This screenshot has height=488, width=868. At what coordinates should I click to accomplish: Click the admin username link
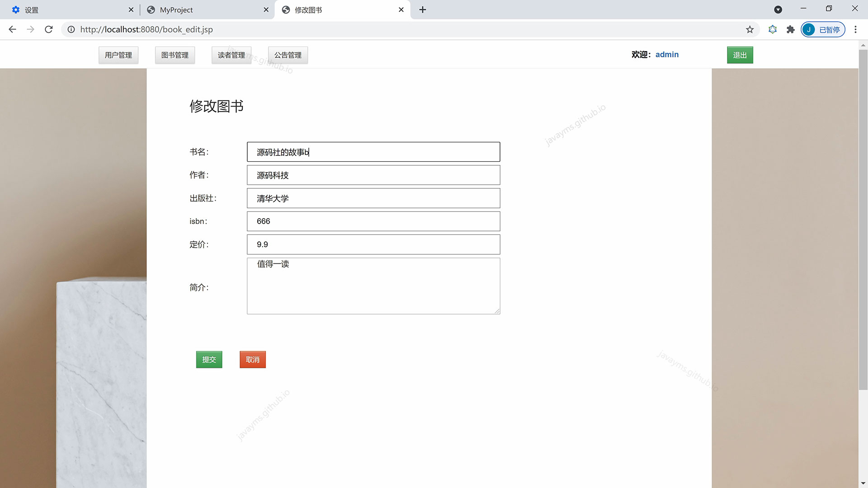pos(667,55)
